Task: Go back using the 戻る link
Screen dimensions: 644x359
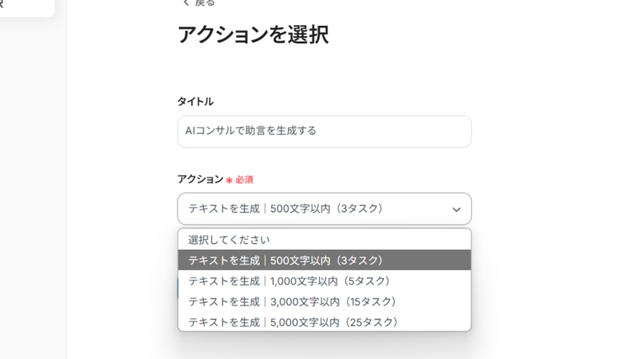Action: pyautogui.click(x=204, y=3)
